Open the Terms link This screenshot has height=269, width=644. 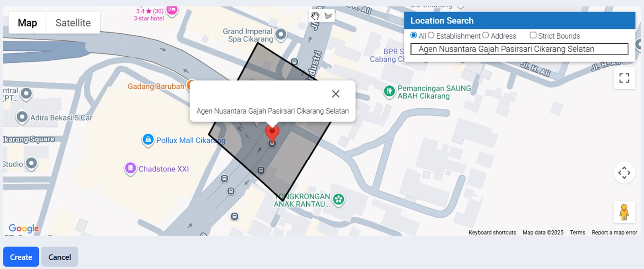(577, 232)
